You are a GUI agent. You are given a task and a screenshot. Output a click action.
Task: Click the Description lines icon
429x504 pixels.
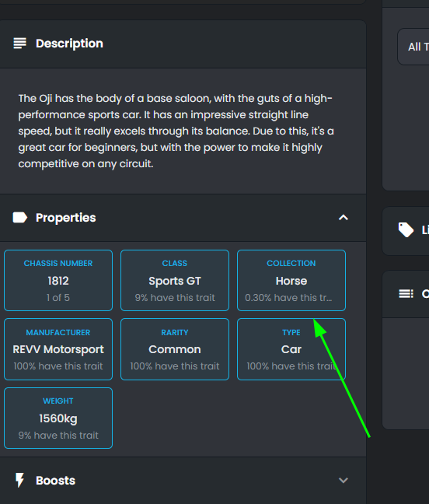[x=19, y=44]
